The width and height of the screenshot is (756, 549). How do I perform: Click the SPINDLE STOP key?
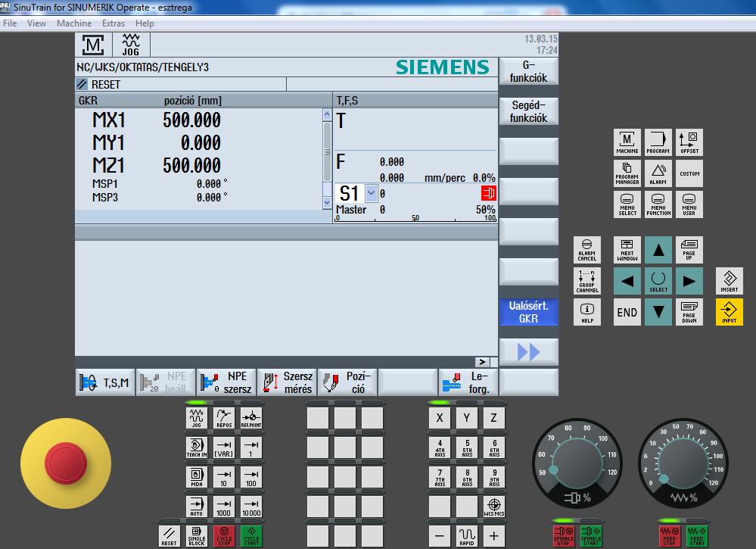[x=563, y=536]
